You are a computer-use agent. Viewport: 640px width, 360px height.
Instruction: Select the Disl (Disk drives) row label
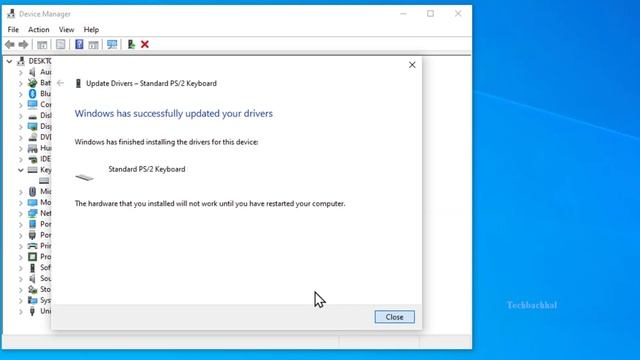[46, 116]
